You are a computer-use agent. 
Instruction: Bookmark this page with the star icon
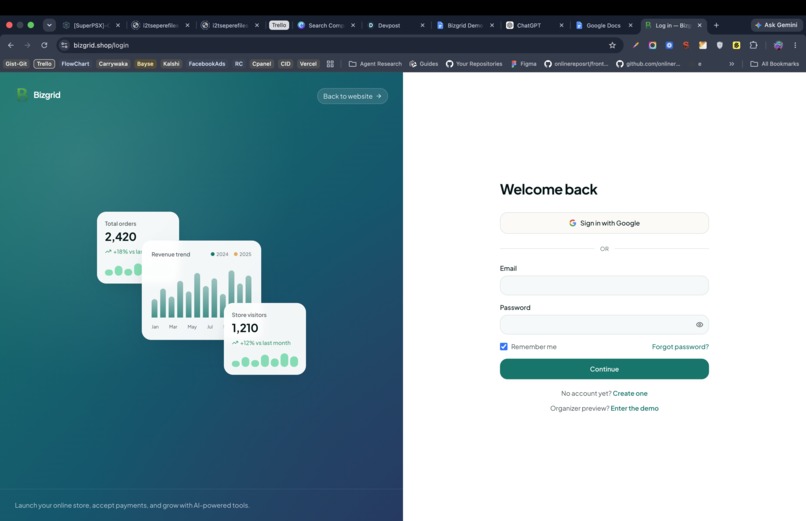pyautogui.click(x=612, y=45)
